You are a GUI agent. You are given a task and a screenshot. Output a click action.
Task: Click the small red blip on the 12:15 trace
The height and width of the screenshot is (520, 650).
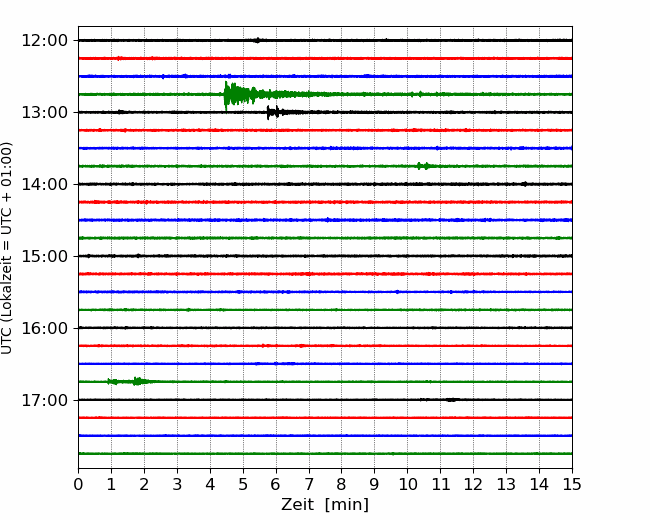[x=120, y=58]
